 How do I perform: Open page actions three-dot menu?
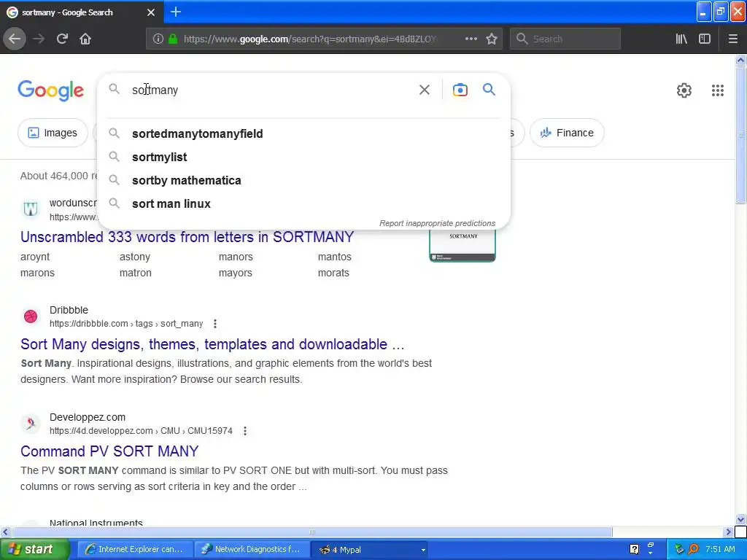coord(471,39)
